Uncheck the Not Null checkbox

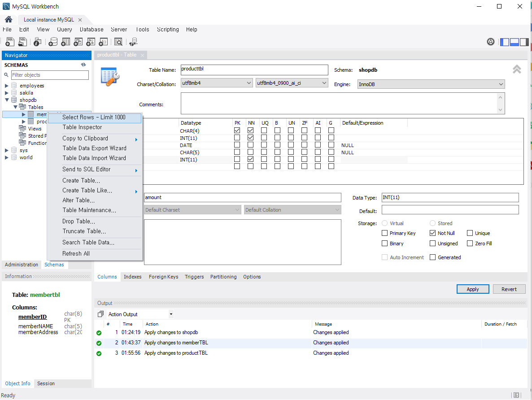[432, 233]
